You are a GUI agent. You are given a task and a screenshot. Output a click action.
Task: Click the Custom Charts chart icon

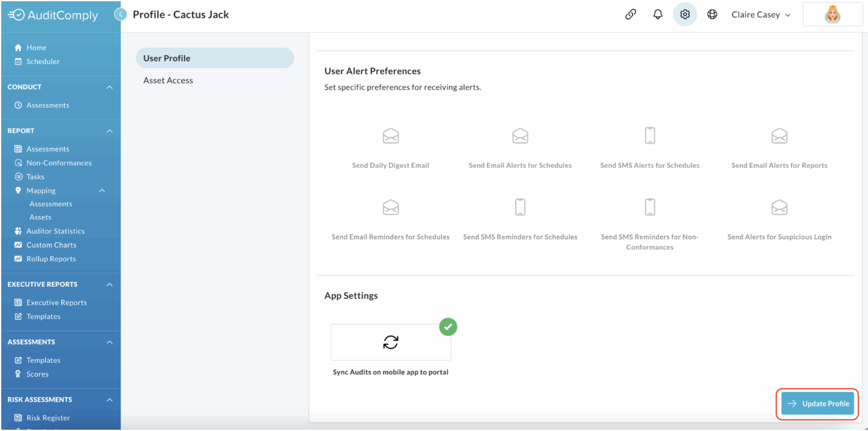[x=18, y=245]
